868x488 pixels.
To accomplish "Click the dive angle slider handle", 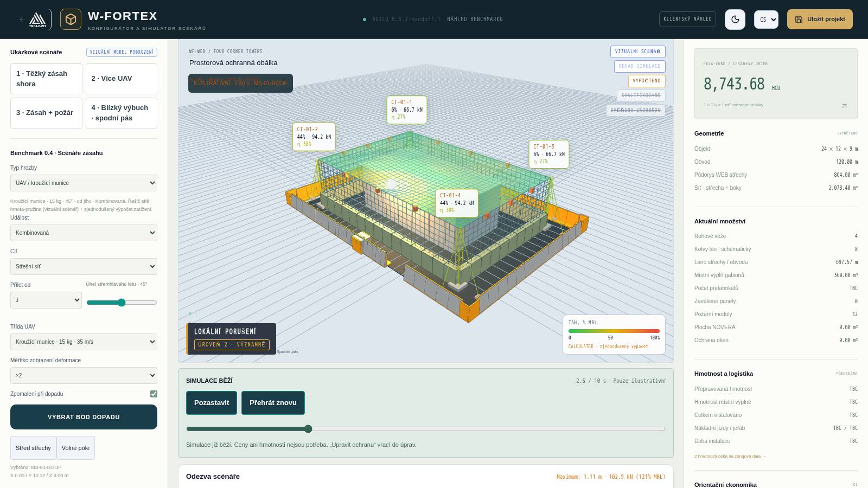I will pyautogui.click(x=122, y=303).
